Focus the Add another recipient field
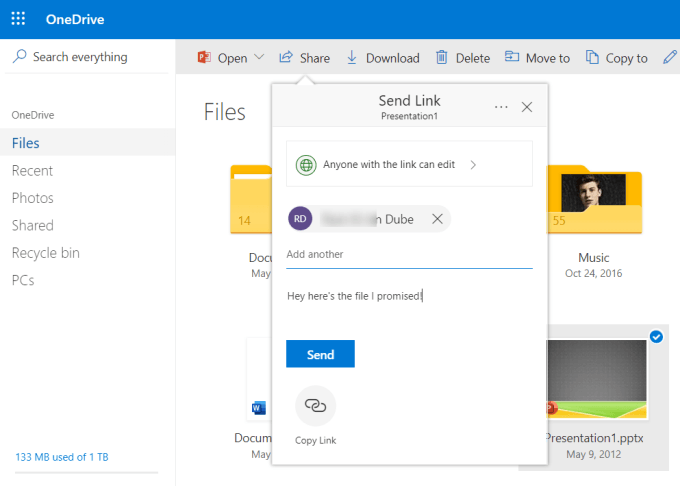 coord(409,255)
